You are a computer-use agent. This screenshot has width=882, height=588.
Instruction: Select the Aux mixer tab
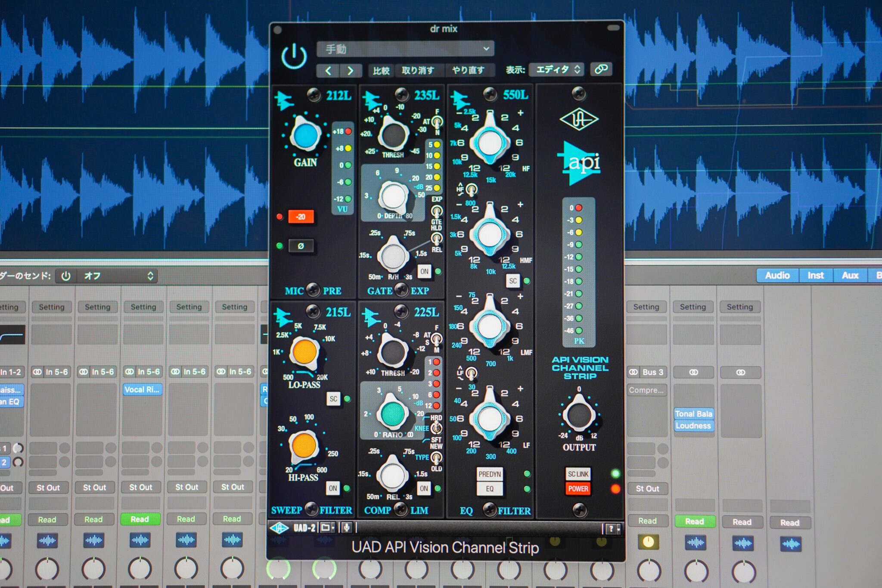[x=850, y=275]
